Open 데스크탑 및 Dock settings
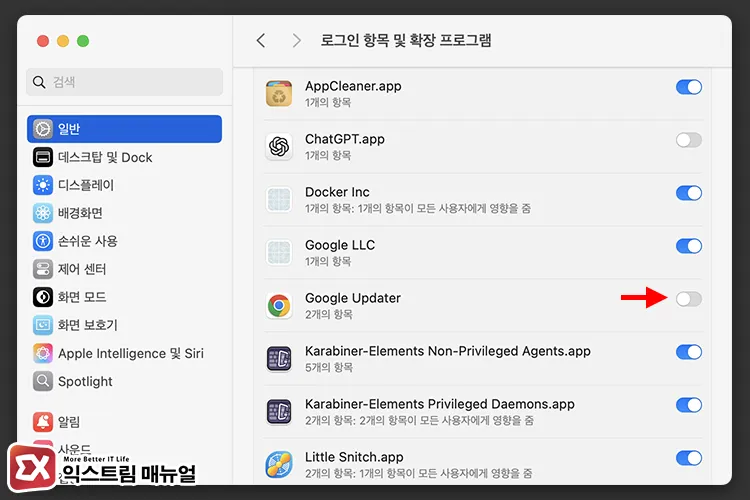 point(124,157)
